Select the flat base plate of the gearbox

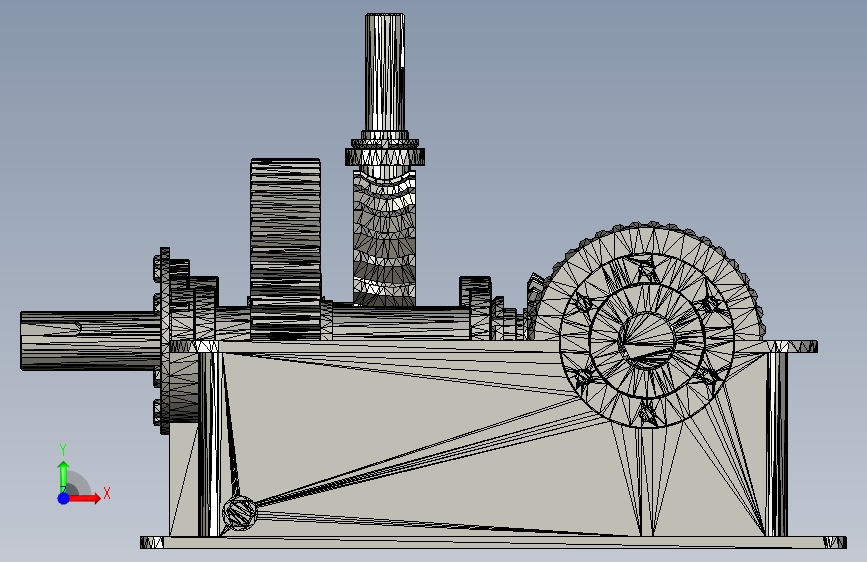(493, 542)
